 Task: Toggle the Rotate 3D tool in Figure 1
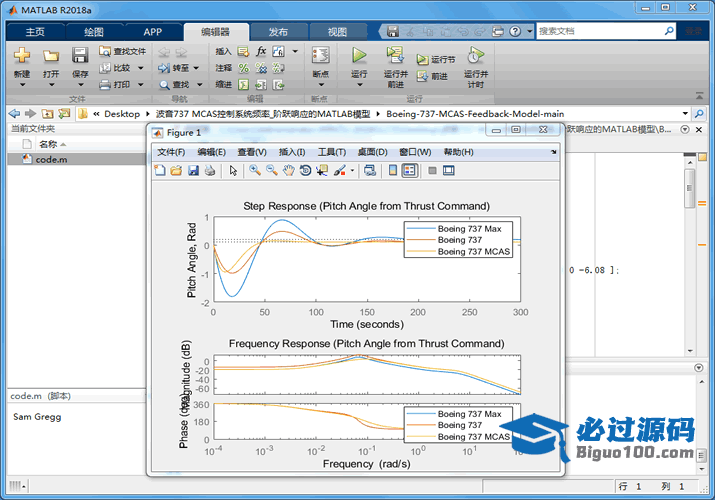pyautogui.click(x=305, y=170)
